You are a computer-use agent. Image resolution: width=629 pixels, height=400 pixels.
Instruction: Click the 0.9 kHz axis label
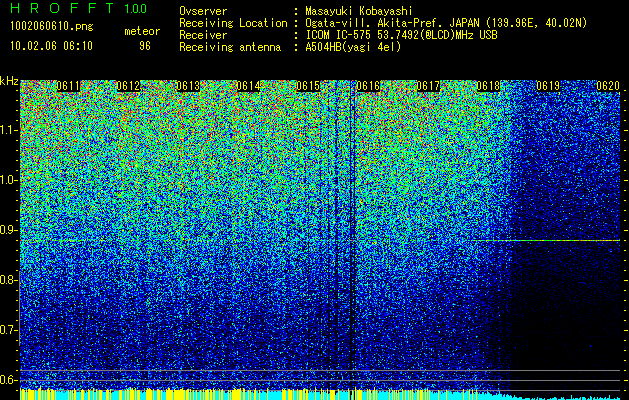tap(8, 230)
